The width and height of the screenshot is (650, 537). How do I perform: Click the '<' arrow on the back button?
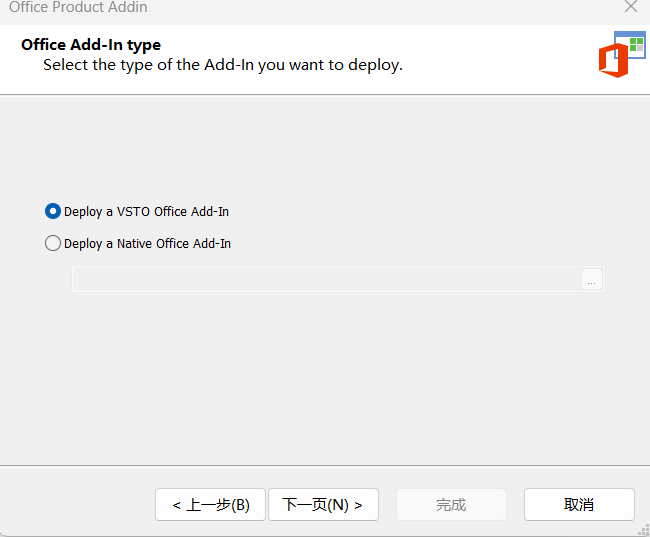coord(176,505)
